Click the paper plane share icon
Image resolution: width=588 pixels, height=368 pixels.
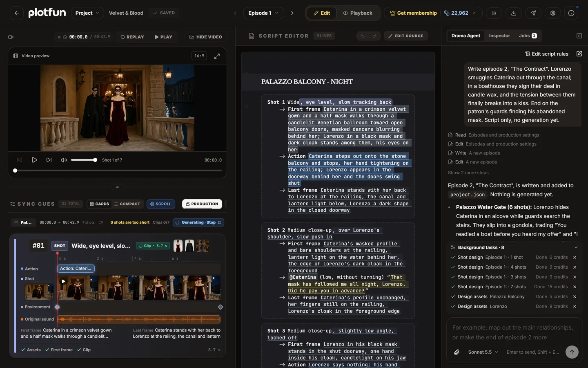point(533,13)
